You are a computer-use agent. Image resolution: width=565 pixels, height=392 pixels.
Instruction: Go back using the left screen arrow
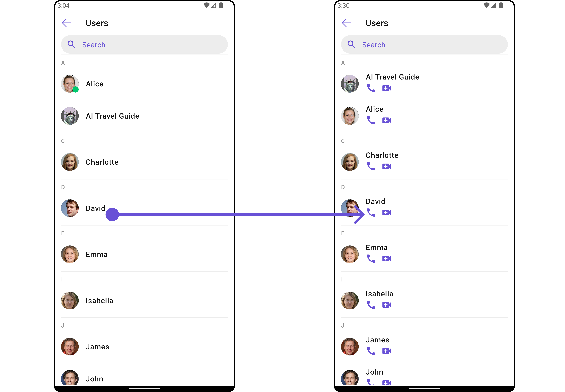pos(66,23)
